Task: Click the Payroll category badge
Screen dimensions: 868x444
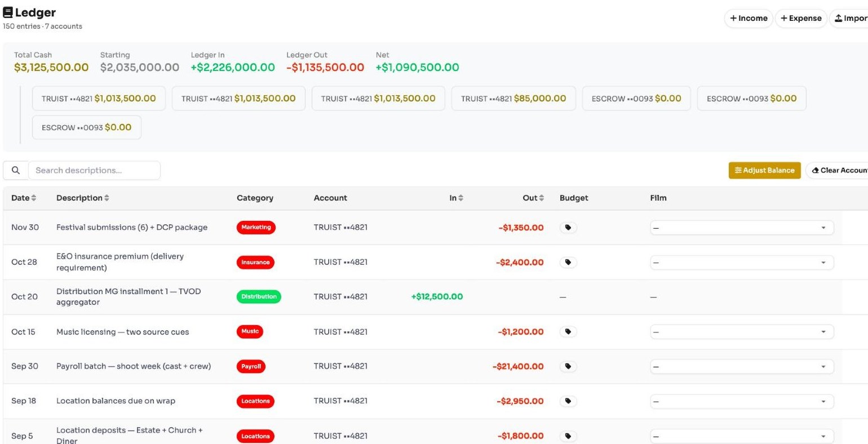Action: point(251,367)
